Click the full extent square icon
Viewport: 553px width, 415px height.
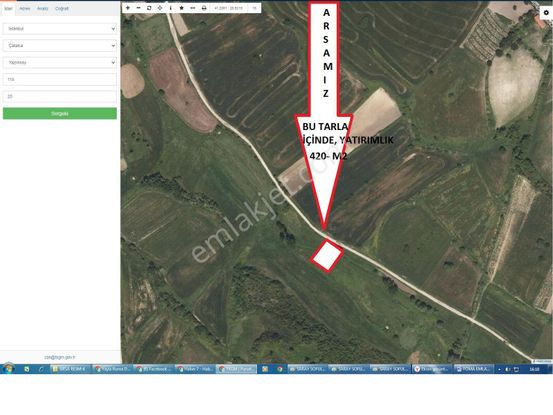click(149, 8)
